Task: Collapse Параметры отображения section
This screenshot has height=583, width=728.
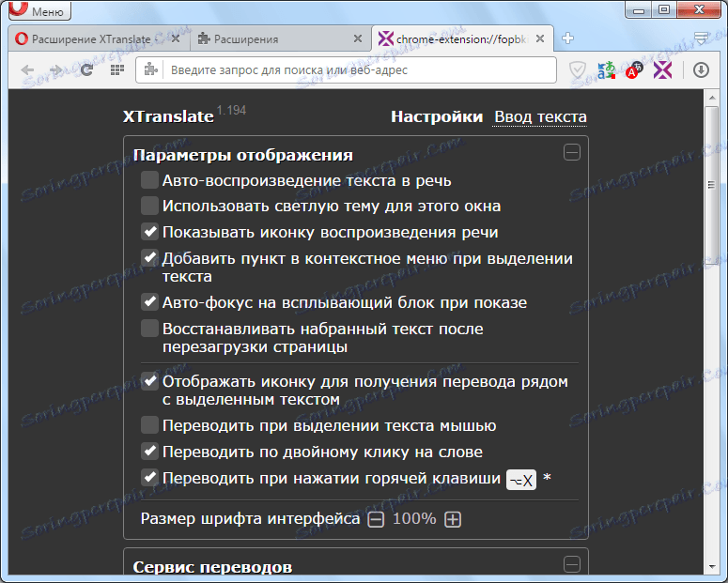Action: coord(571,152)
